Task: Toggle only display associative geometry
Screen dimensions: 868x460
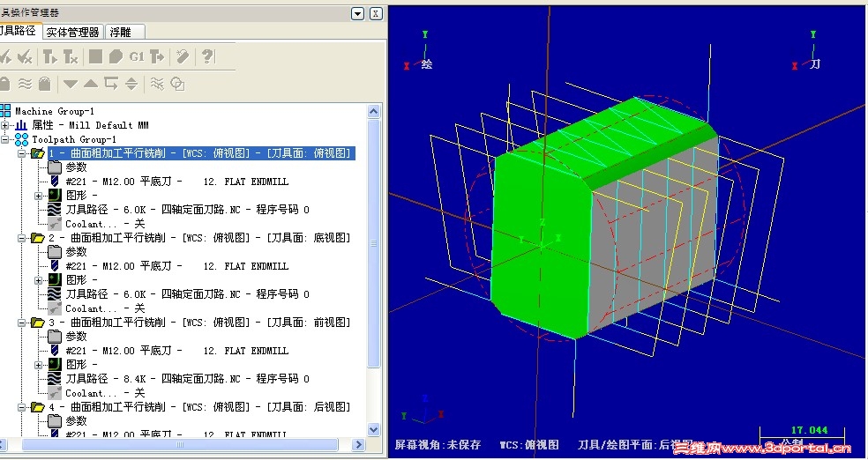Action: [x=177, y=84]
